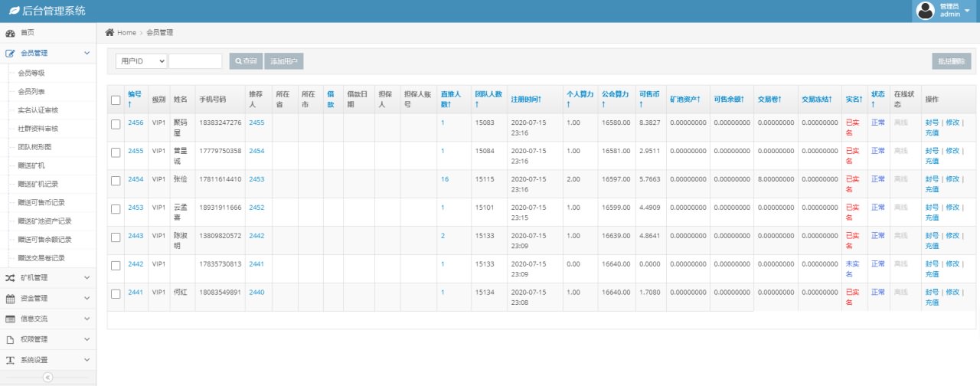
Task: Check the box for member 2455
Action: click(116, 152)
